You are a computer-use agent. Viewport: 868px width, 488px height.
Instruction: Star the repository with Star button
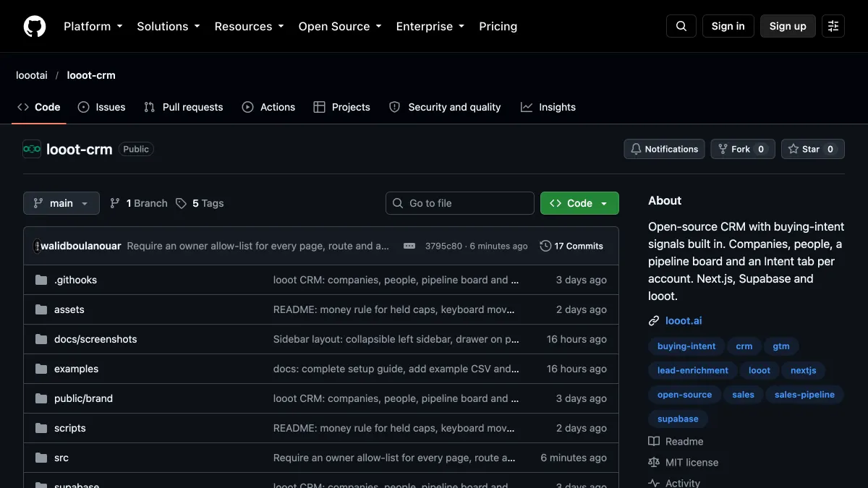click(813, 149)
